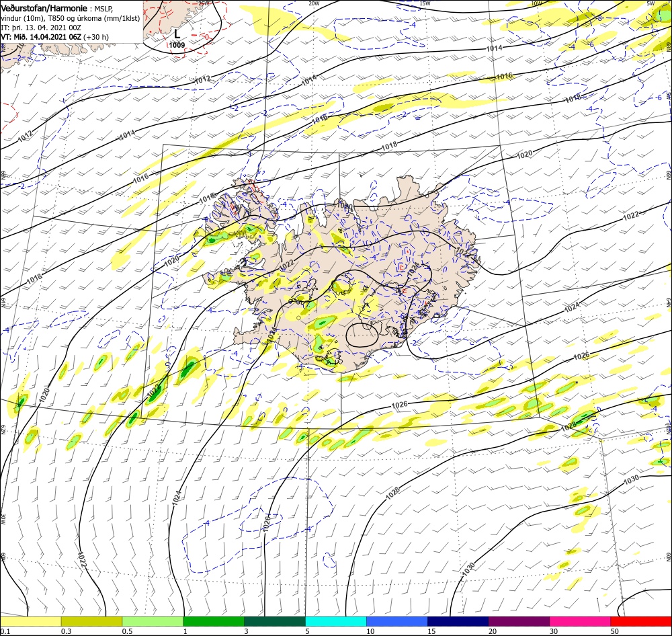Select the magenta 30 mm legend swatch
The image size is (672, 636).
pyautogui.click(x=581, y=621)
